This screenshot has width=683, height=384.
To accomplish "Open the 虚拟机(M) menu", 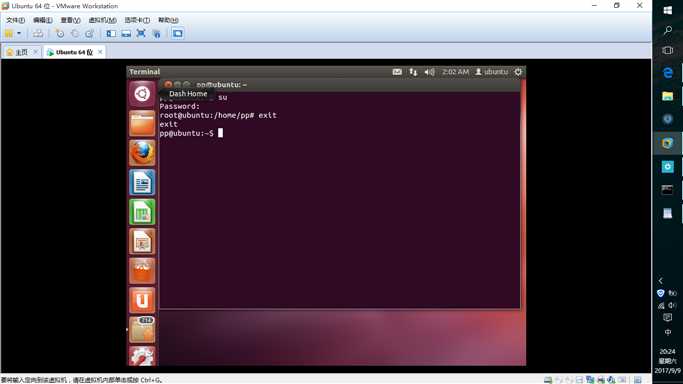I will pyautogui.click(x=102, y=20).
